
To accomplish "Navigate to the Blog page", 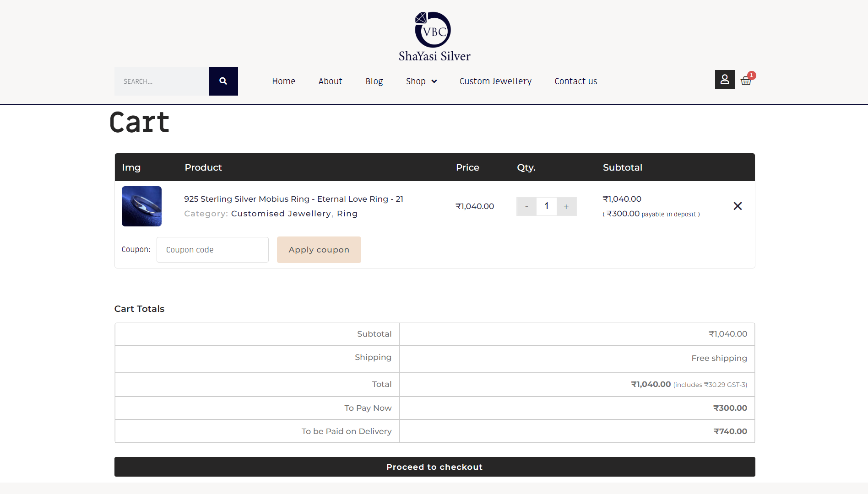I will point(374,81).
